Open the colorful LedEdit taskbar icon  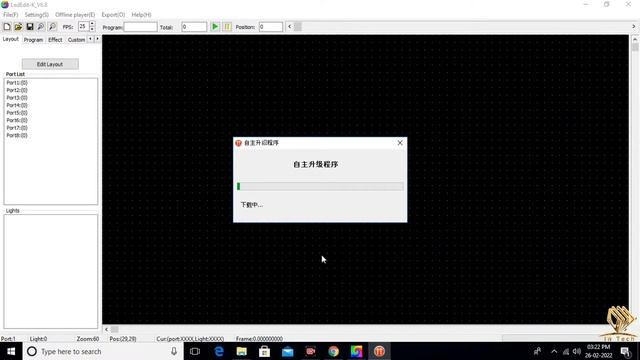[x=356, y=351]
